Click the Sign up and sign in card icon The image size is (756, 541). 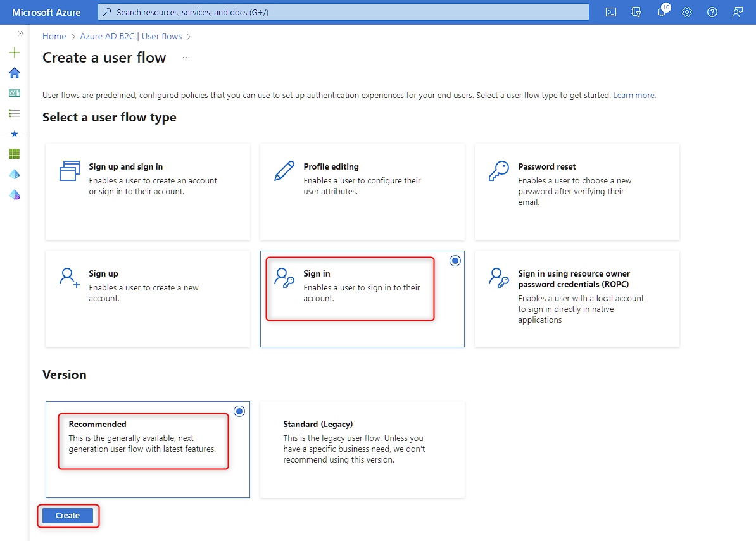click(x=70, y=171)
